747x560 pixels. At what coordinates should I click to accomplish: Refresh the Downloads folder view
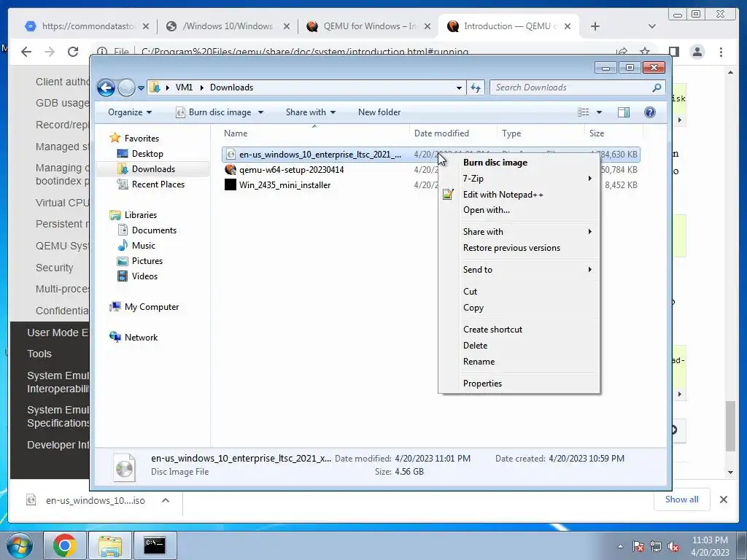476,87
